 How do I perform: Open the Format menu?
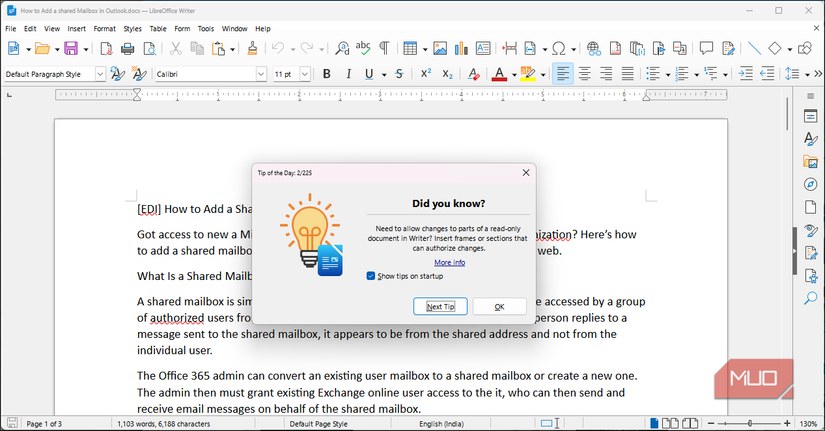point(104,29)
